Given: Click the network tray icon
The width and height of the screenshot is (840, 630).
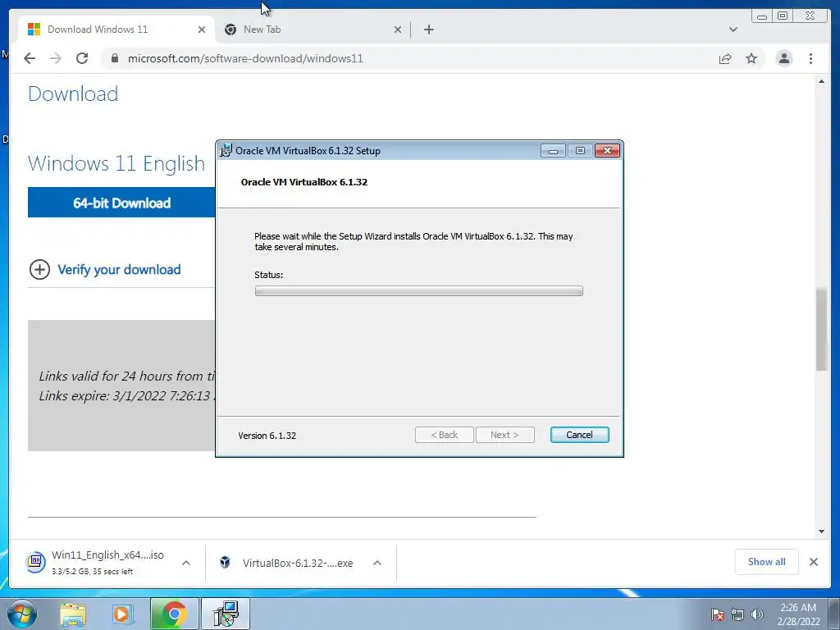Looking at the screenshot, I should click(x=737, y=614).
